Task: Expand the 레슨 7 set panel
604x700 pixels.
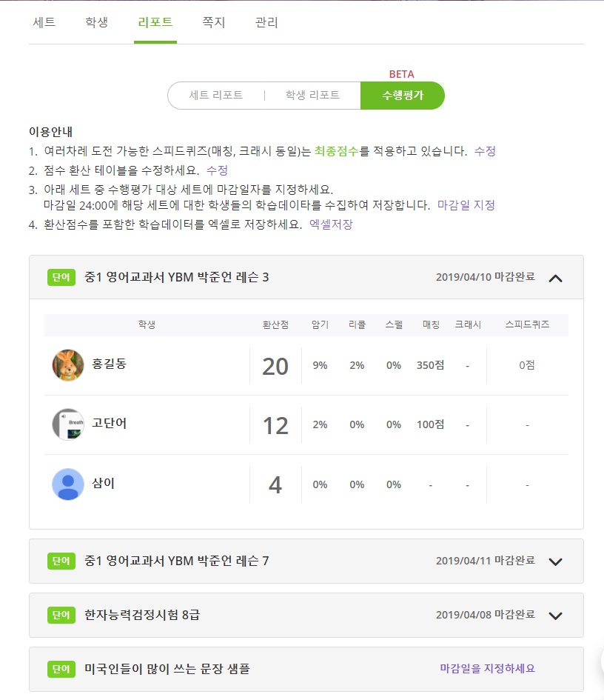Action: pos(555,561)
